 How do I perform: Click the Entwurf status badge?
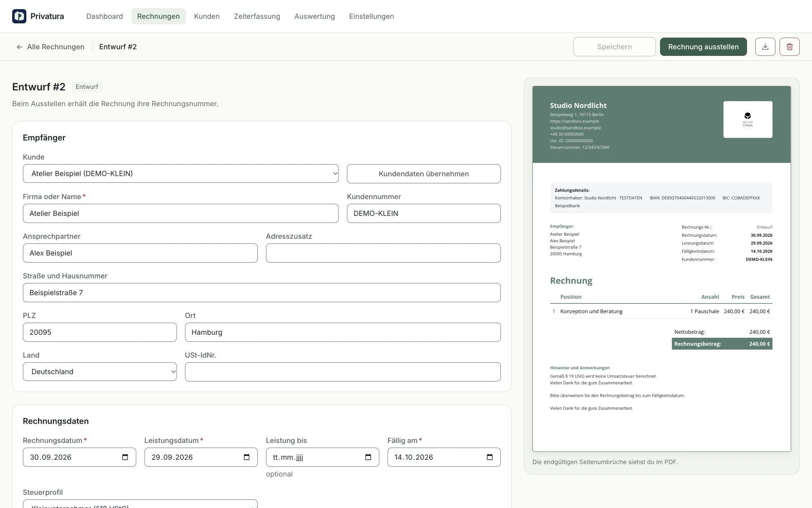87,87
